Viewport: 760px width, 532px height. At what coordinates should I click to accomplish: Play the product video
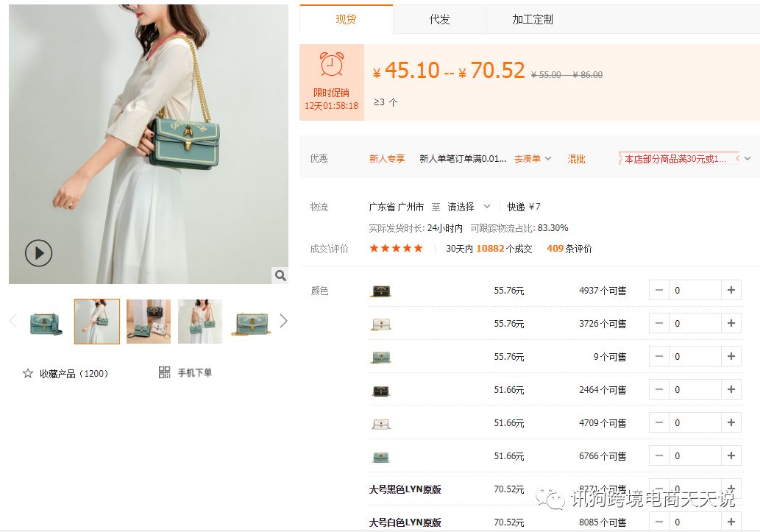click(x=38, y=252)
